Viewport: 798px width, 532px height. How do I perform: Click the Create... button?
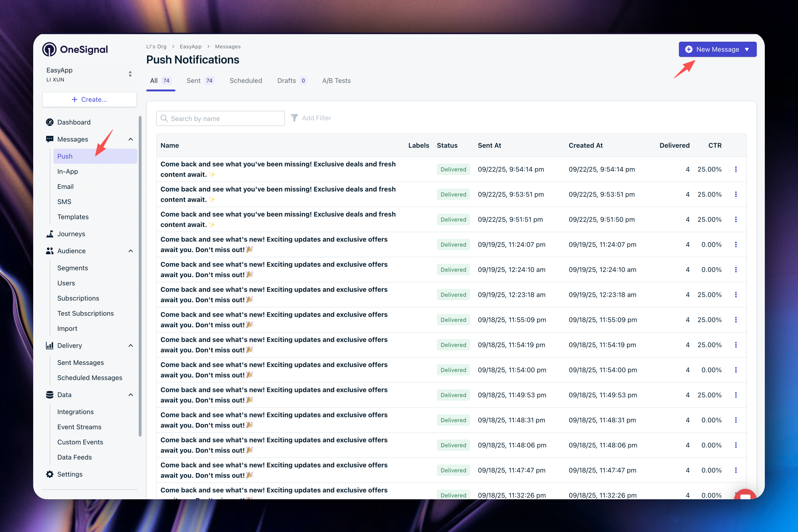point(90,99)
